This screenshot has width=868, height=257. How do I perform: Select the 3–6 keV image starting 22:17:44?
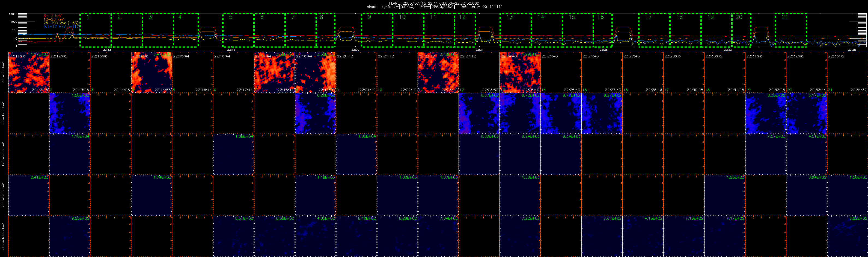(x=274, y=72)
